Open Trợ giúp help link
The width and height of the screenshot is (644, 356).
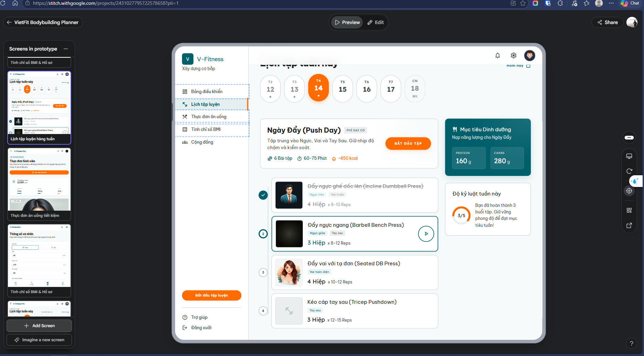click(x=195, y=317)
